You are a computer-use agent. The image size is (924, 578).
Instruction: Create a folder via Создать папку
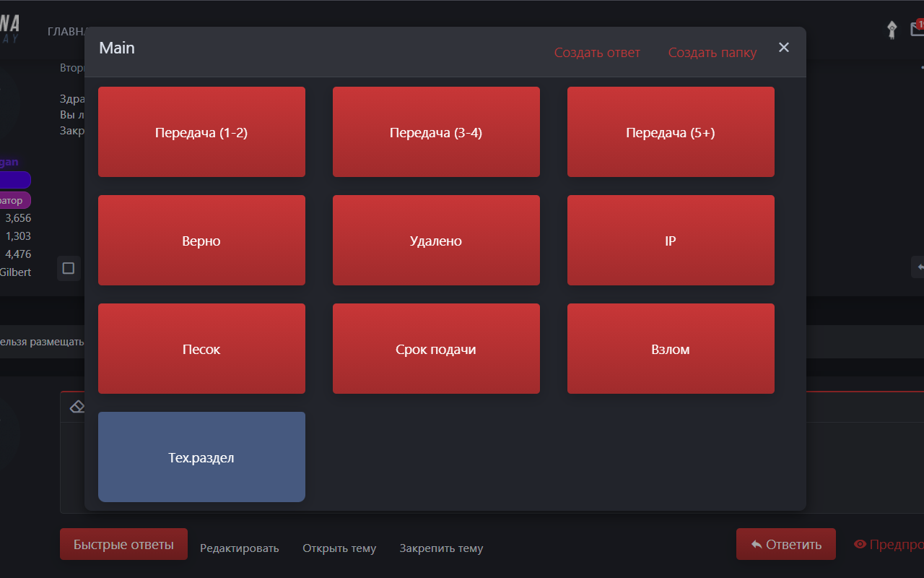(x=712, y=52)
